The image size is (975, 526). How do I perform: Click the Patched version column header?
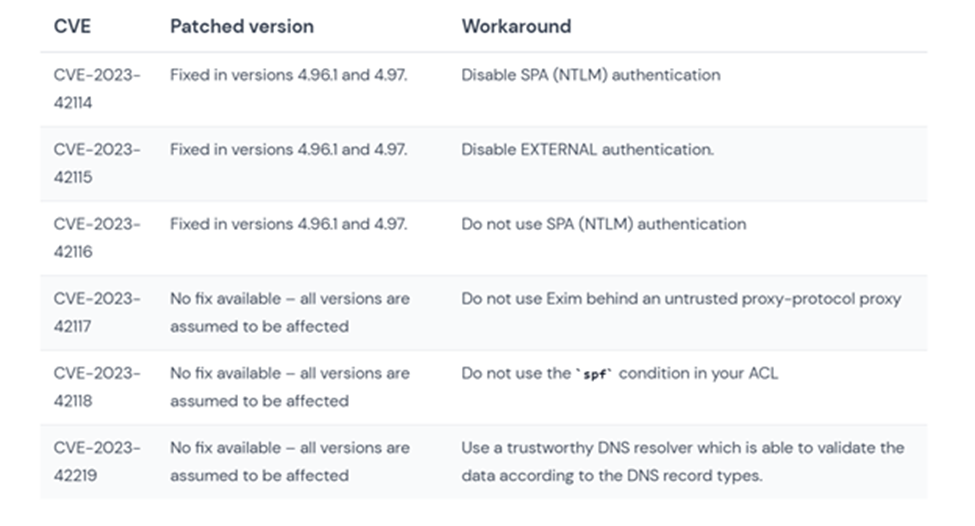pyautogui.click(x=242, y=26)
